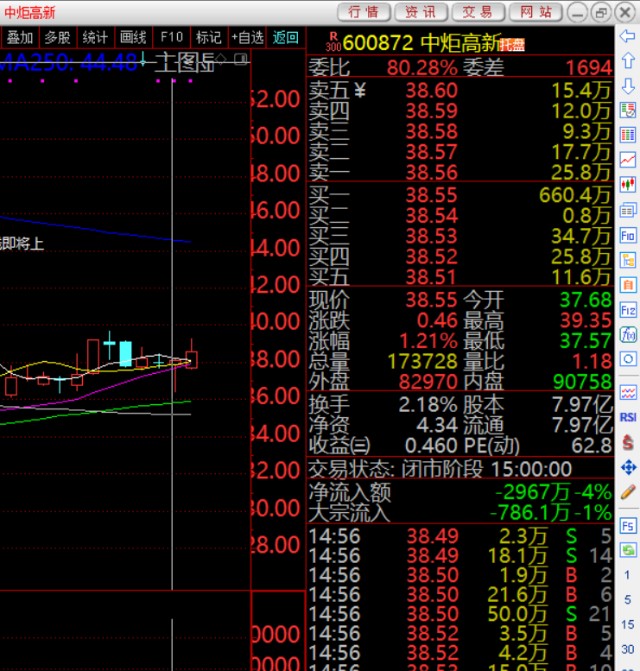
Task: Click the 叠加 overlay toolbar button
Action: (x=20, y=38)
